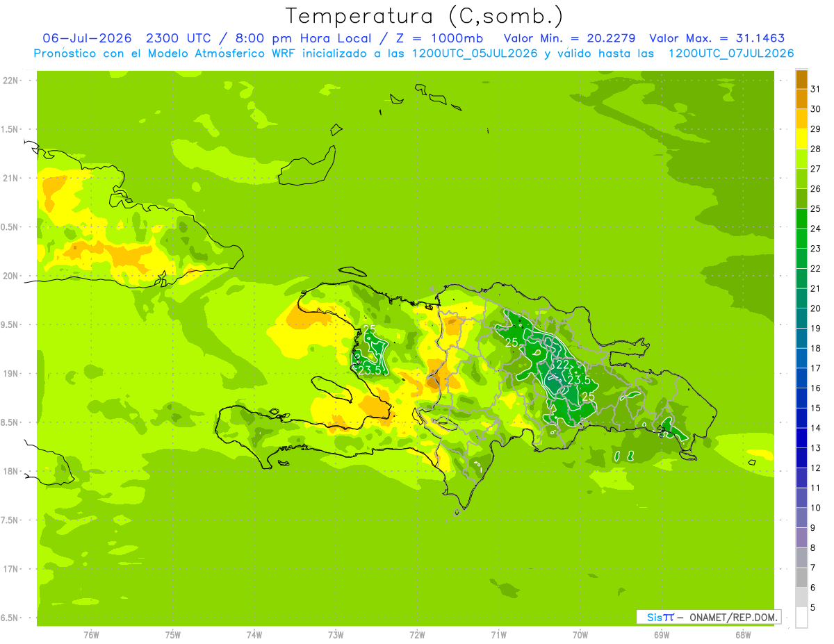Click the latitude label '19N'

click(10, 374)
